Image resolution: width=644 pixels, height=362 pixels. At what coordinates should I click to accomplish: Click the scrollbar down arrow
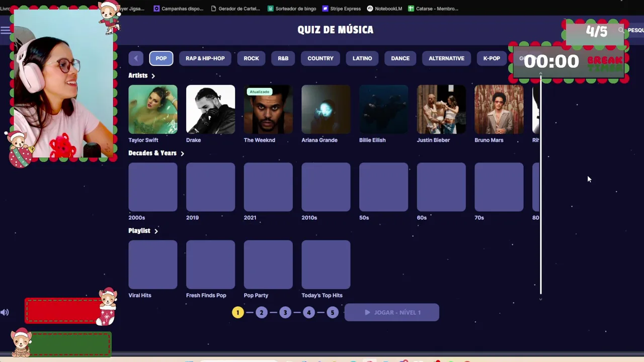pos(541,299)
